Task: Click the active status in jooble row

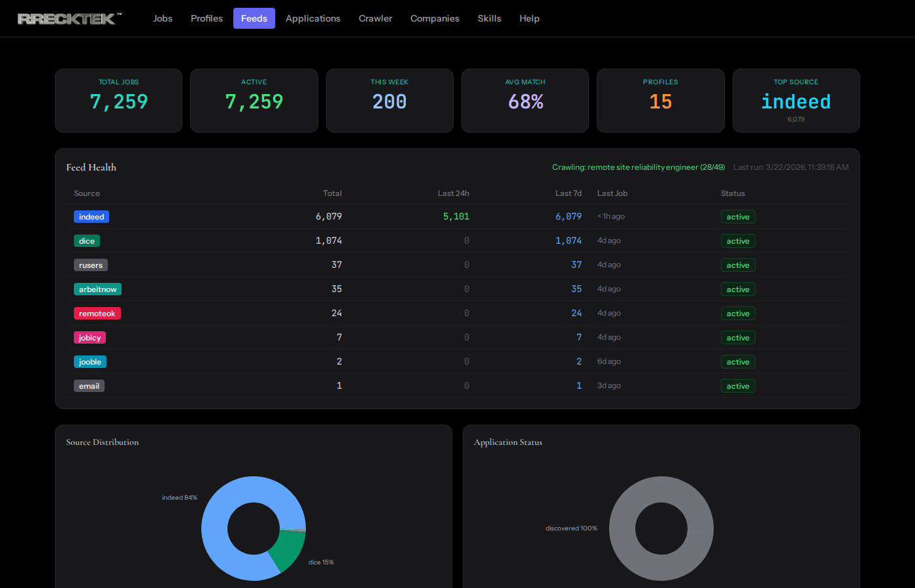Action: click(738, 362)
